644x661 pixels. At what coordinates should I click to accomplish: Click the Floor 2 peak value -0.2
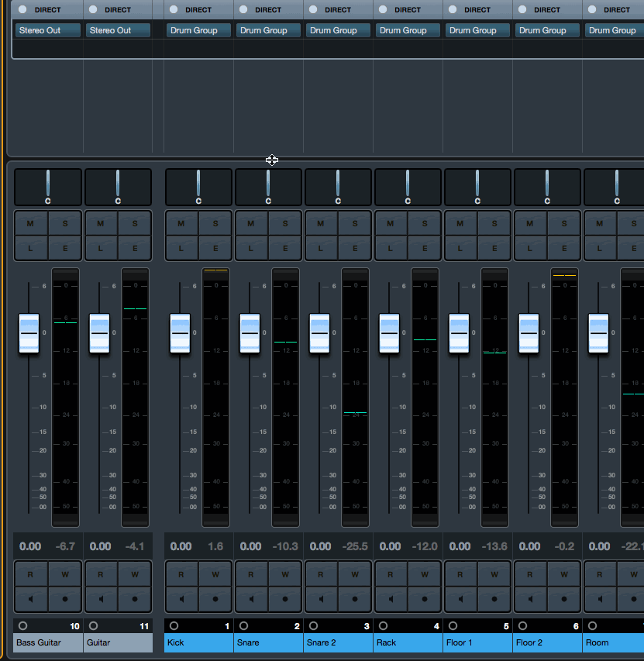(564, 546)
